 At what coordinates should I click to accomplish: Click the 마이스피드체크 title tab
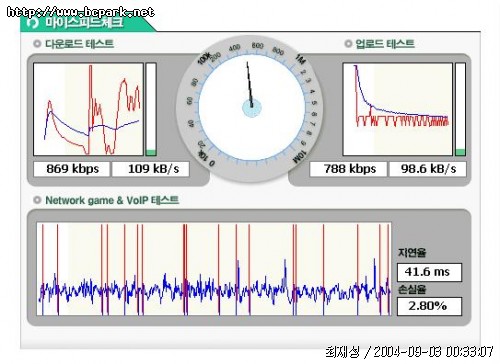tap(88, 23)
